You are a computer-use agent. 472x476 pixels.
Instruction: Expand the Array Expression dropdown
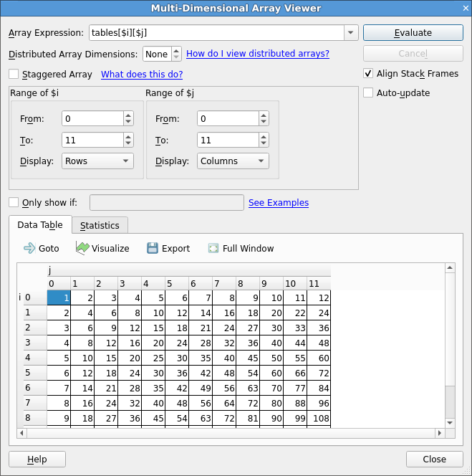[350, 33]
